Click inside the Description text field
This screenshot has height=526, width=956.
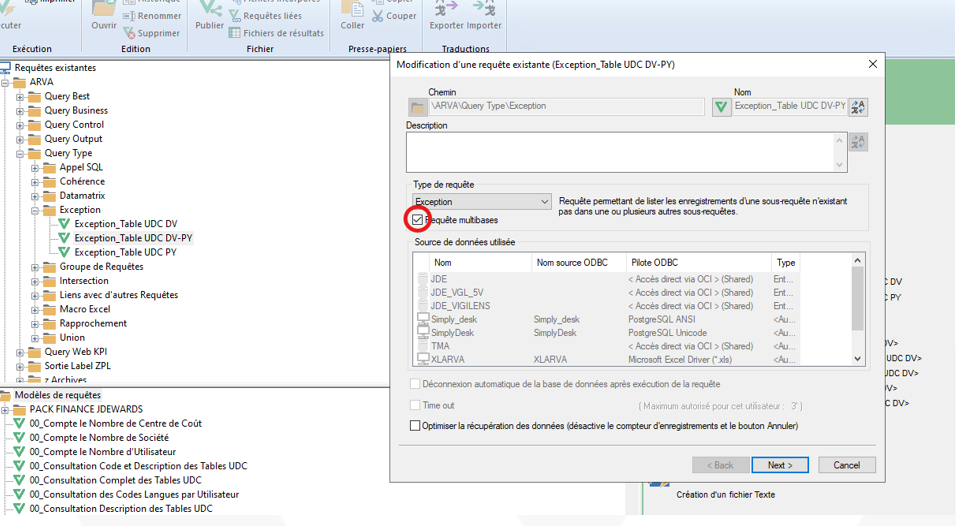coord(620,152)
